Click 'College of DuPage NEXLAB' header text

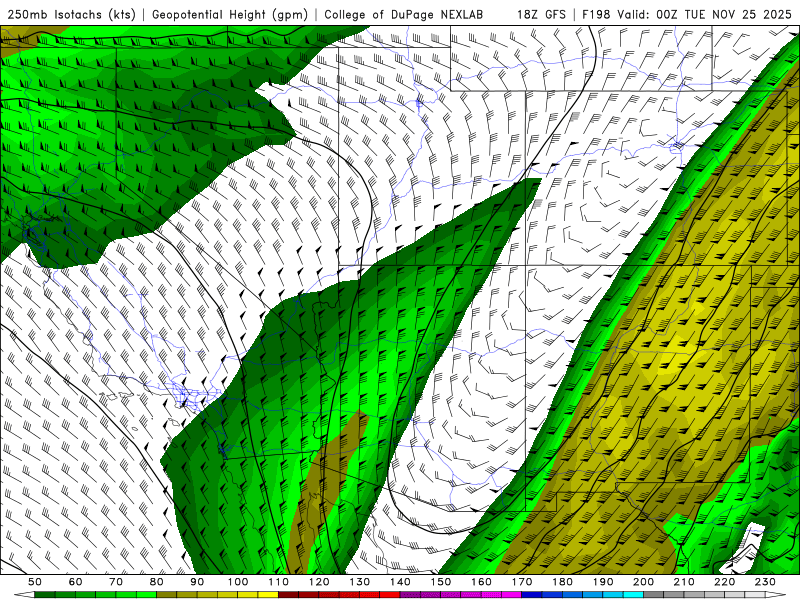click(x=404, y=14)
